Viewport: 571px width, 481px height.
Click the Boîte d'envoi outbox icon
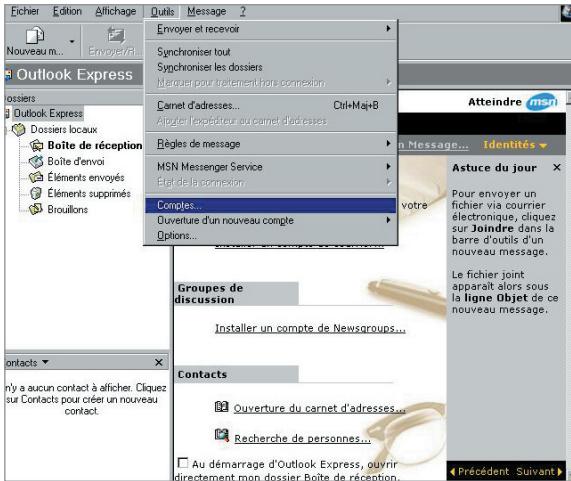click(x=36, y=161)
